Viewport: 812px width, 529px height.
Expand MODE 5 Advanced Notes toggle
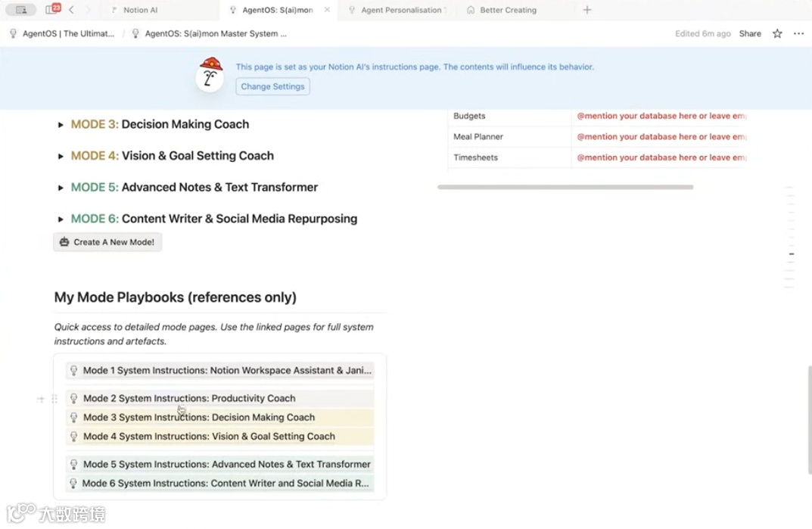point(61,188)
